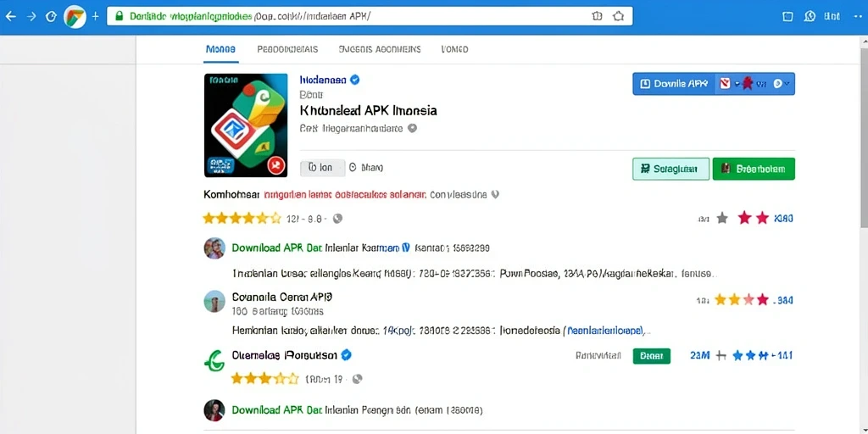Click the reader icon inside the address bar

[x=598, y=16]
